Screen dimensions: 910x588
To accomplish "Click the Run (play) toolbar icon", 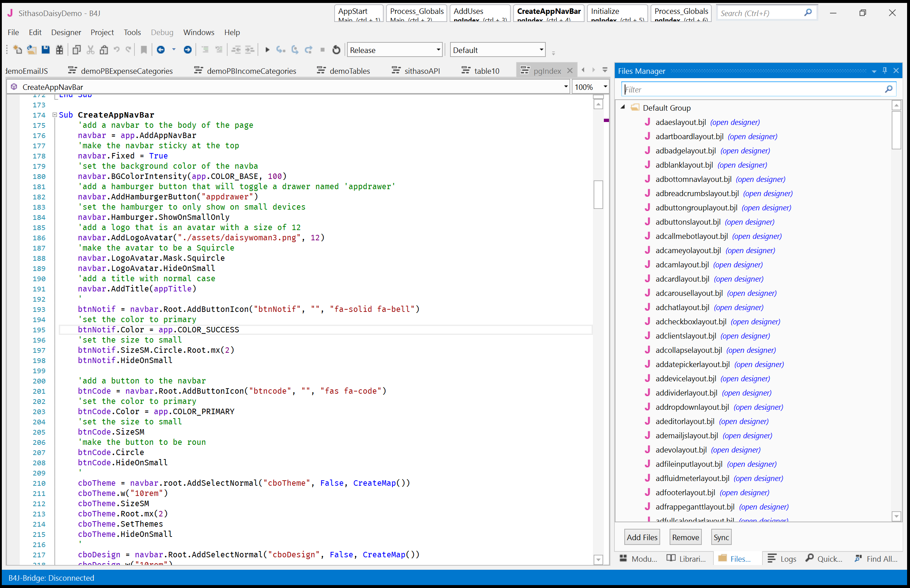I will (267, 50).
